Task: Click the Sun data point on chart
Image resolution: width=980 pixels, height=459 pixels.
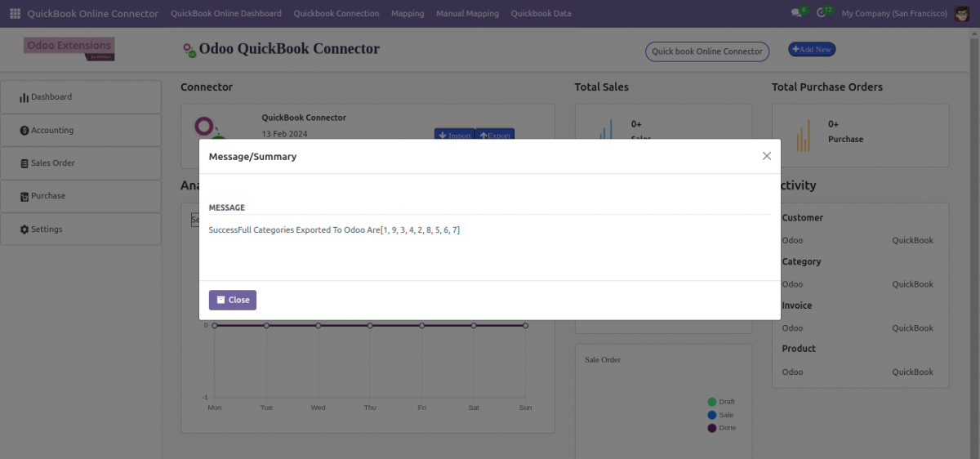Action: coord(525,325)
